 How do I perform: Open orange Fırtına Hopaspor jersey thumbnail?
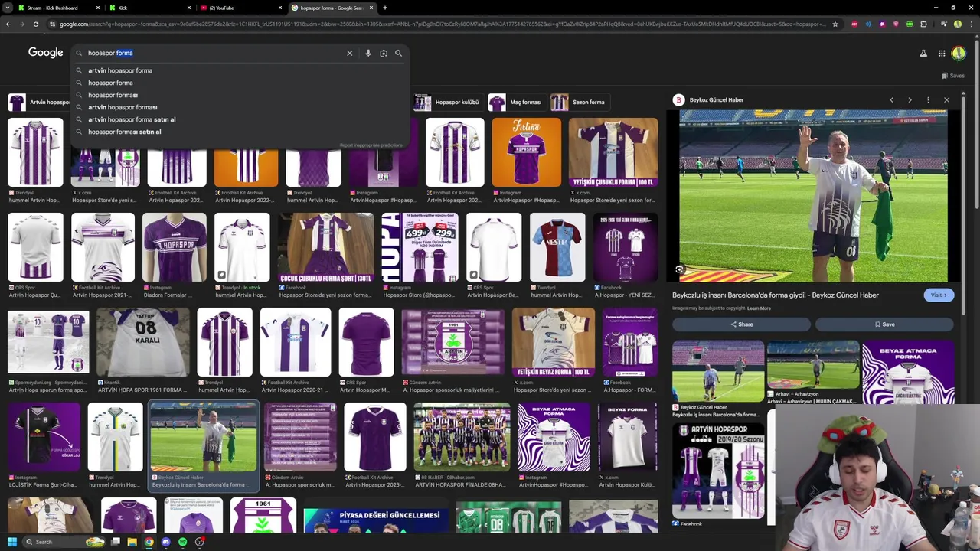click(526, 152)
